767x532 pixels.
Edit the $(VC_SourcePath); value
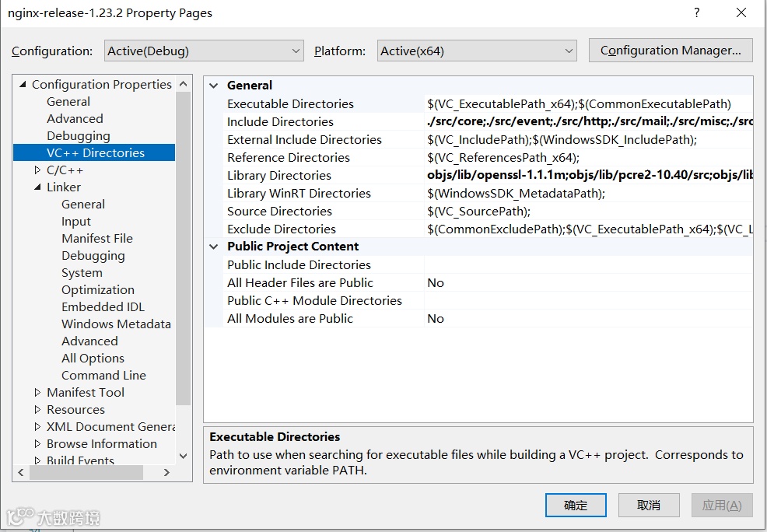588,212
